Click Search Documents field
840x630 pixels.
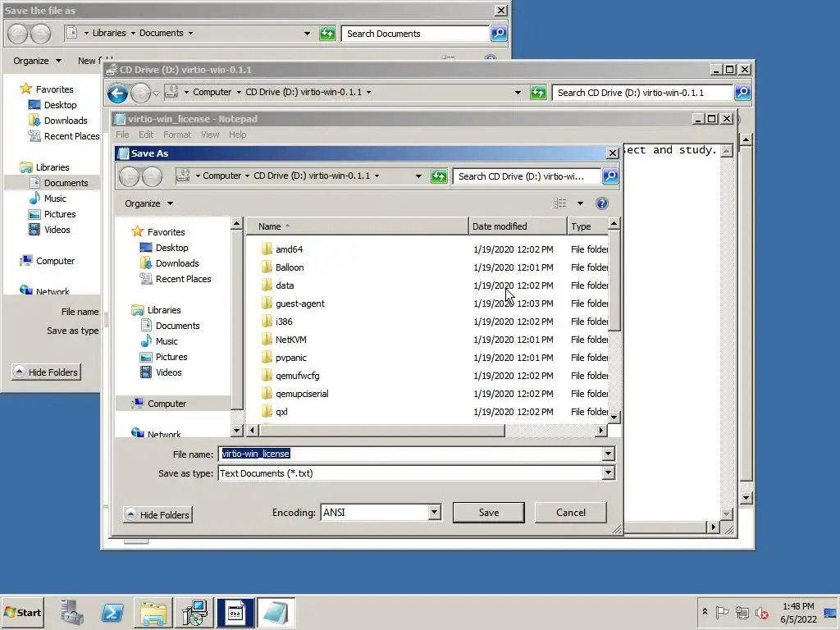(415, 34)
